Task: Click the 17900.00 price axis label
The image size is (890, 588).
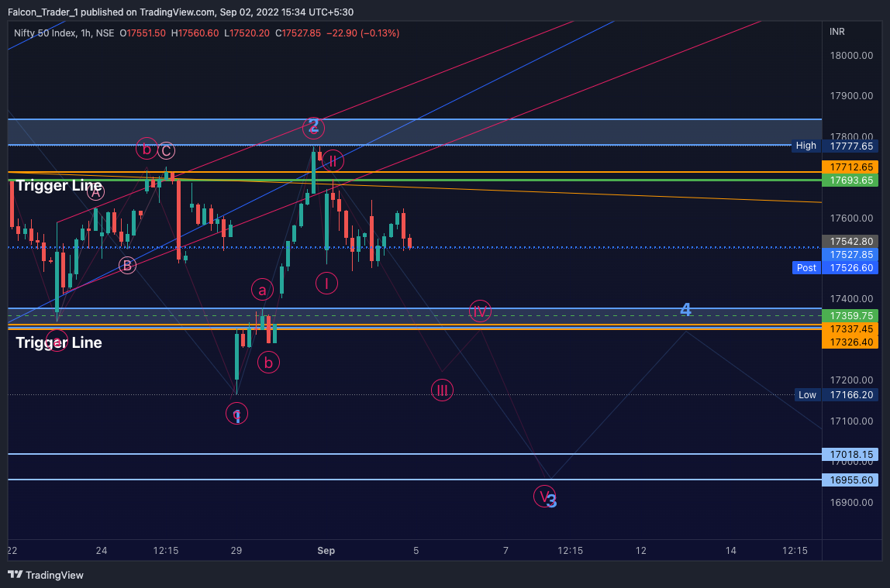Action: click(851, 96)
